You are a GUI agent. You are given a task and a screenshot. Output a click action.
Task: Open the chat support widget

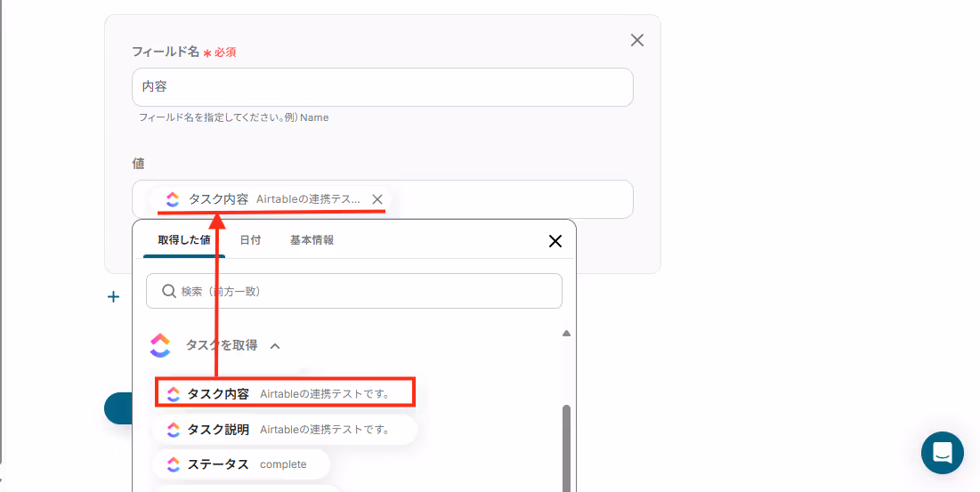click(943, 453)
